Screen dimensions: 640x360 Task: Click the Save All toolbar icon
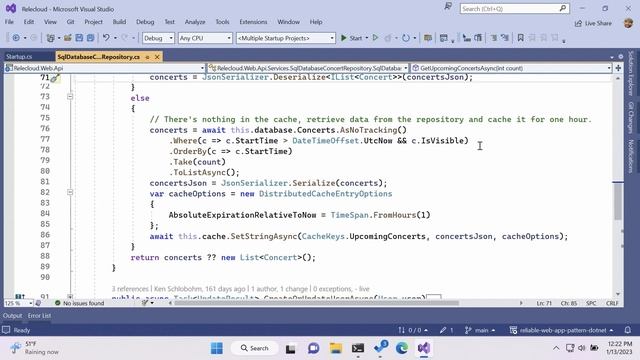point(90,38)
